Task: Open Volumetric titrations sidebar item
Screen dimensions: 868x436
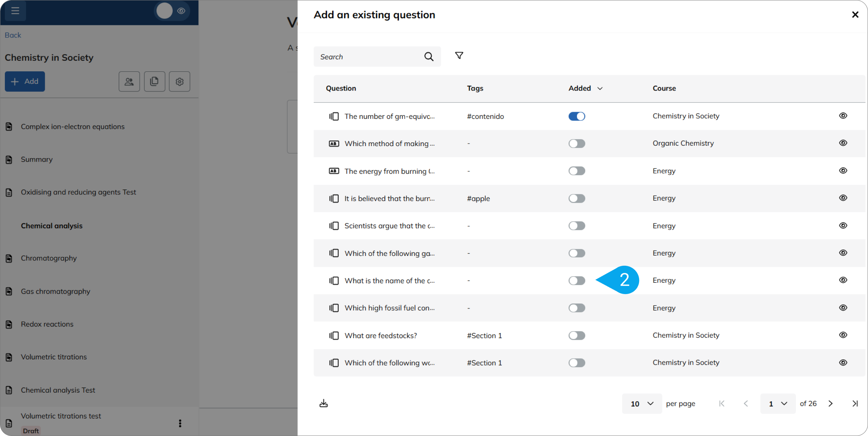Action: pyautogui.click(x=54, y=357)
